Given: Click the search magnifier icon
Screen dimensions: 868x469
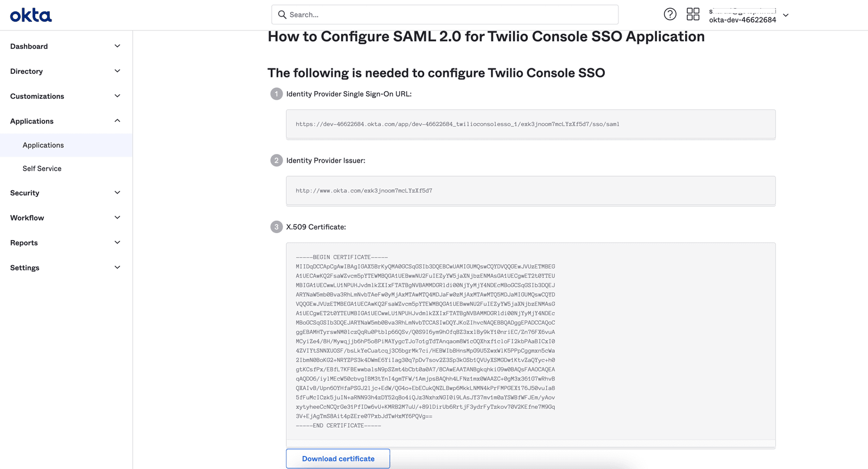Looking at the screenshot, I should pos(282,15).
